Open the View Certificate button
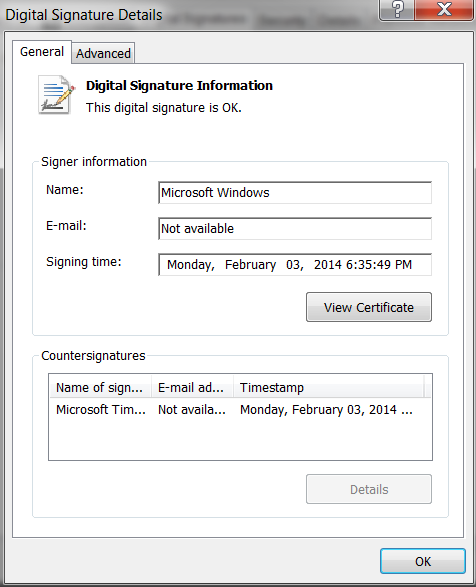This screenshot has height=587, width=476. 369,307
